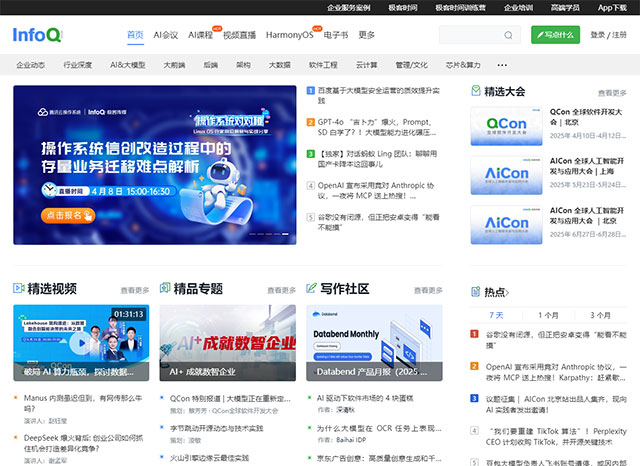640x466 pixels.
Task: Switch hot list to 1个月 tab
Action: pos(548,315)
